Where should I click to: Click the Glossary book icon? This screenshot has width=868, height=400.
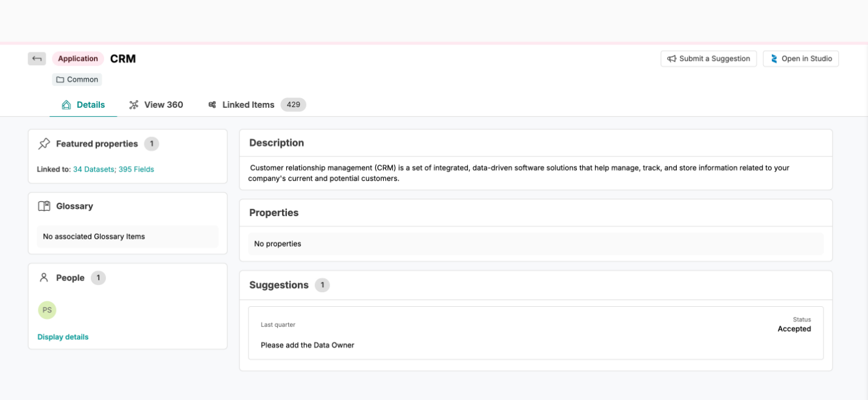(x=44, y=206)
